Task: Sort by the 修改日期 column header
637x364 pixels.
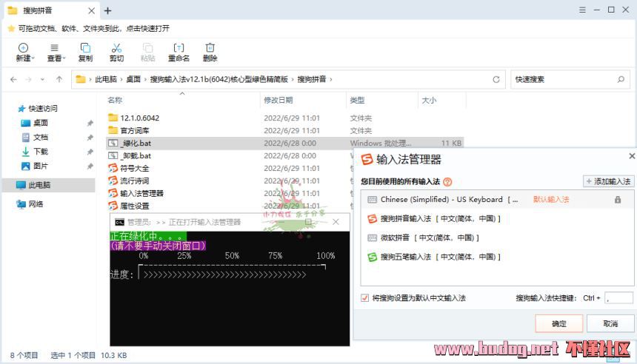Action: [279, 100]
